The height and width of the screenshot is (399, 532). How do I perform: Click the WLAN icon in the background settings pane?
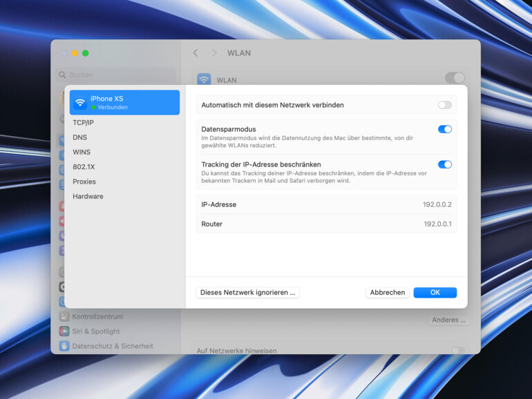click(204, 79)
